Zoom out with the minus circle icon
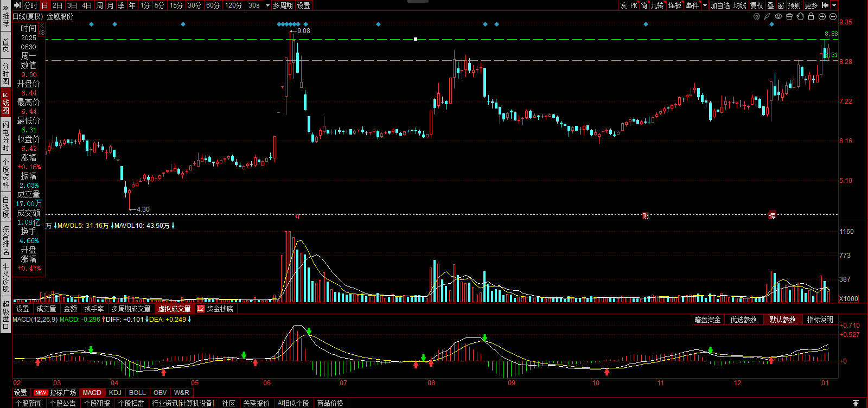The image size is (868, 408). 833,16
